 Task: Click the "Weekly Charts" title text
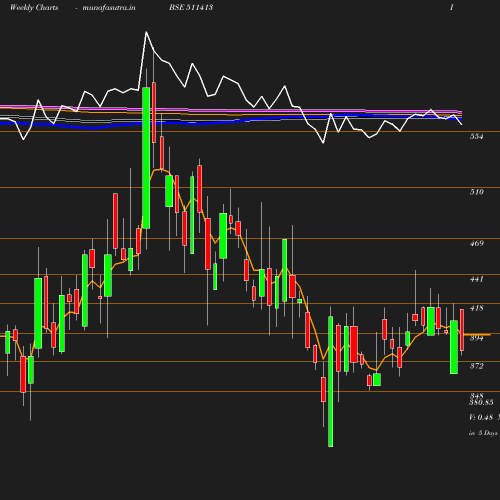[34, 8]
